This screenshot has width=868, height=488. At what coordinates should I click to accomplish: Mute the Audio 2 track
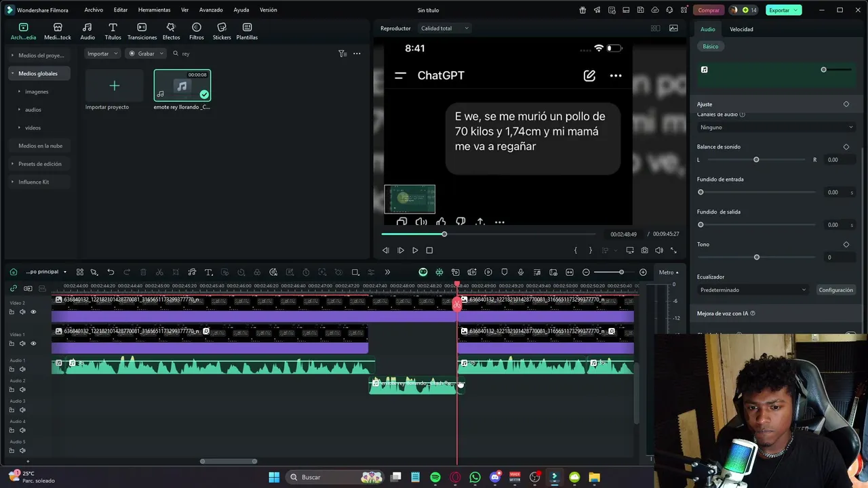tap(22, 390)
